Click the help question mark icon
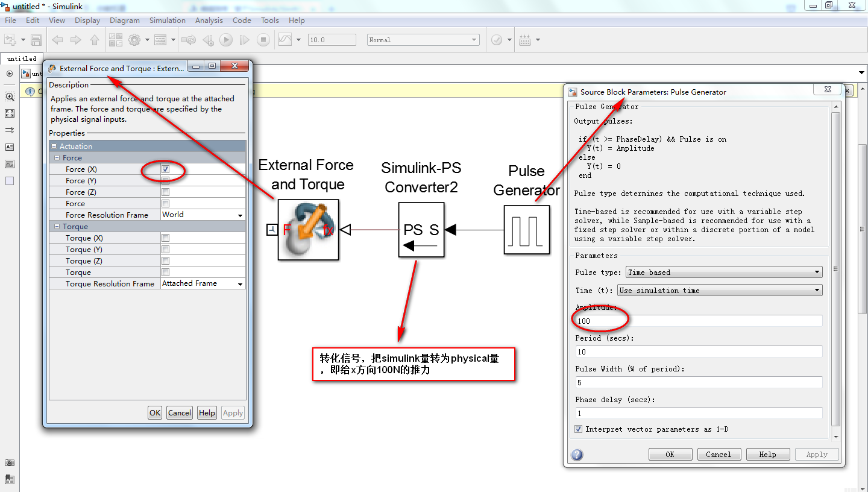 pos(577,455)
